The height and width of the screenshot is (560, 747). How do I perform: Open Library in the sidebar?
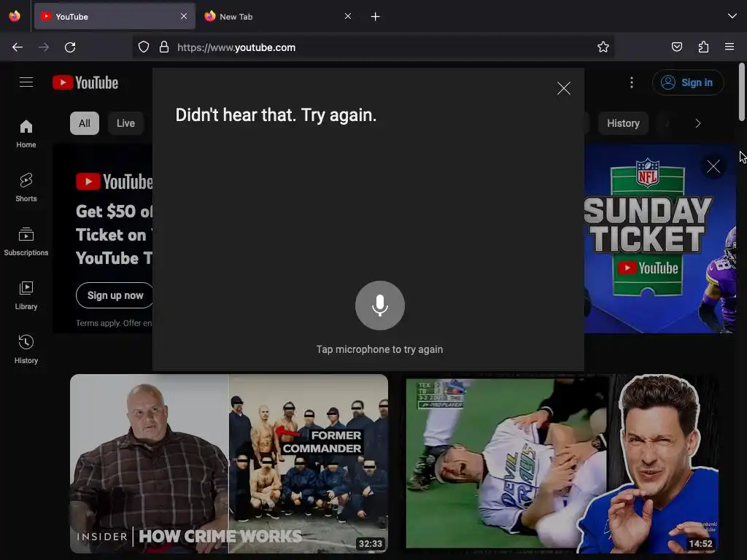point(26,296)
